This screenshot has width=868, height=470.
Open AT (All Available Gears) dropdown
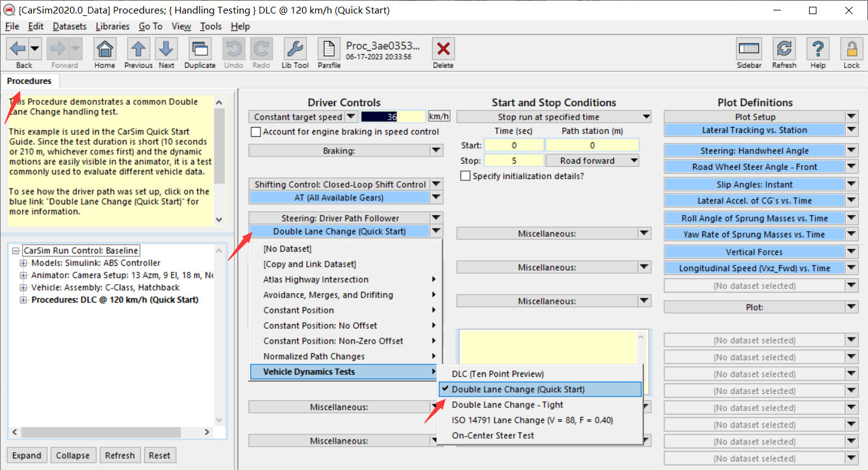(436, 198)
